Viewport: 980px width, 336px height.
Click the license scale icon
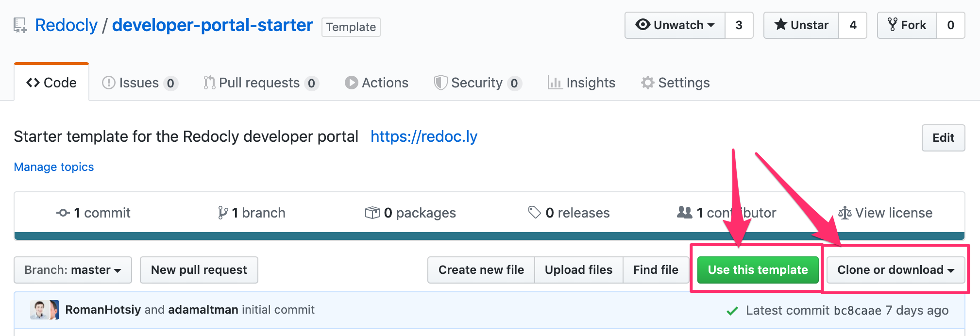coord(845,213)
